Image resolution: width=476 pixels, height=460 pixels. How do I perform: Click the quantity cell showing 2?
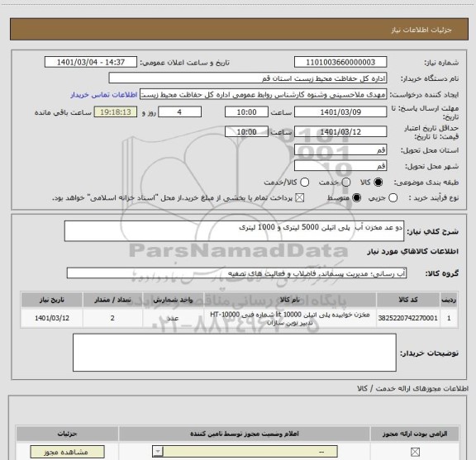pyautogui.click(x=112, y=318)
